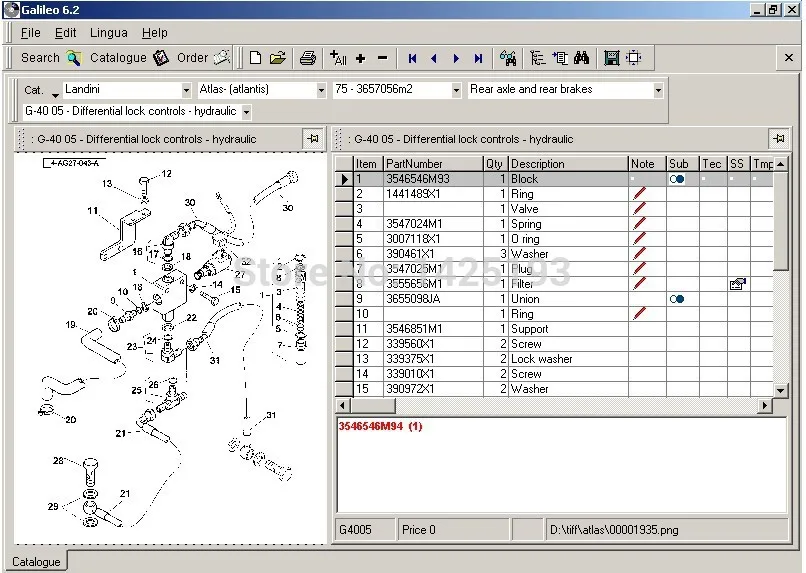
Task: Jump to first record using navigation arrow
Action: pyautogui.click(x=412, y=58)
